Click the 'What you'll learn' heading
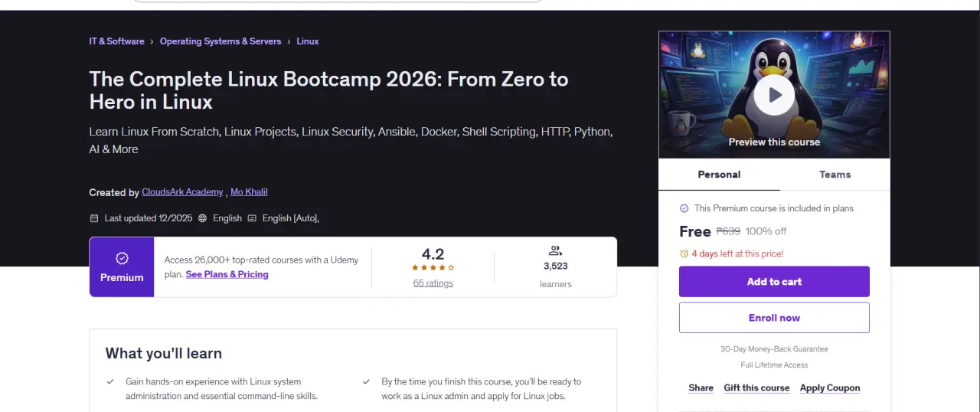This screenshot has height=412, width=980. pos(164,353)
